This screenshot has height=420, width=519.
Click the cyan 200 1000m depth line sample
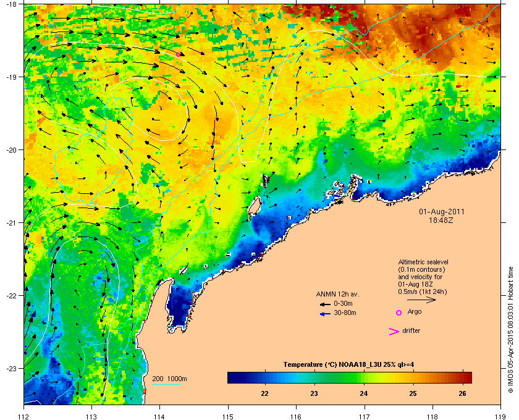166,385
